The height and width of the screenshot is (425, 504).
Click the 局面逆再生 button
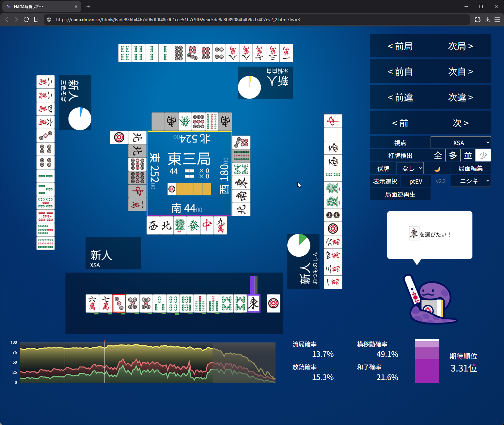click(400, 194)
